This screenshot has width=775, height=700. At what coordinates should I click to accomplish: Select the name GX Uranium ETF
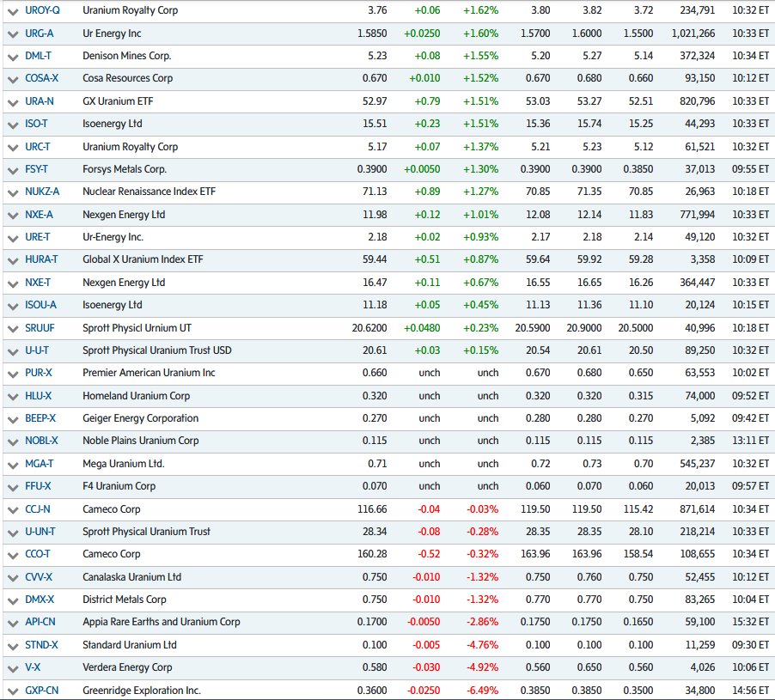118,100
